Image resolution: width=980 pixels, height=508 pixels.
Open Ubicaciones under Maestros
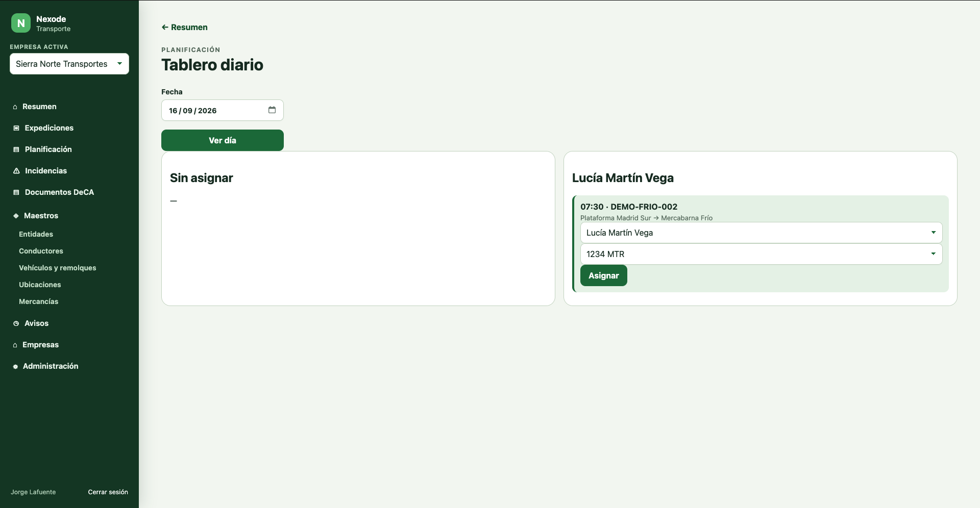[x=40, y=285]
